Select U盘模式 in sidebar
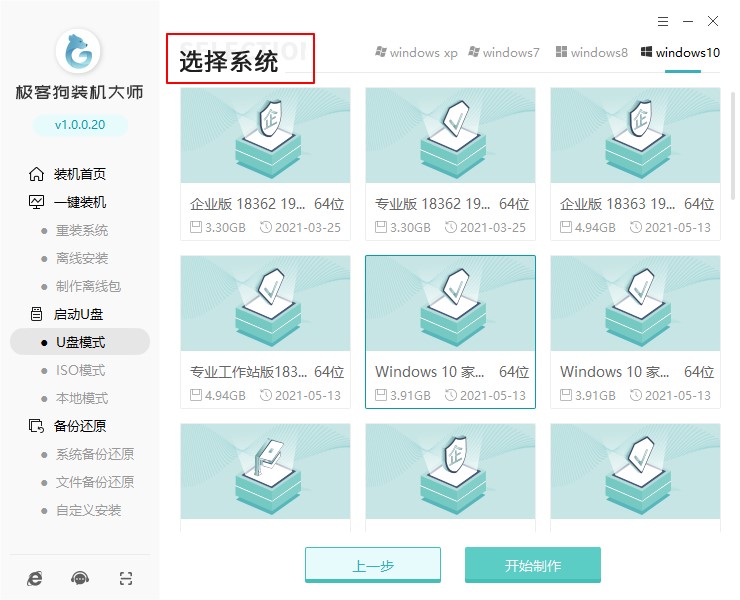The height and width of the screenshot is (600, 740). pos(80,342)
